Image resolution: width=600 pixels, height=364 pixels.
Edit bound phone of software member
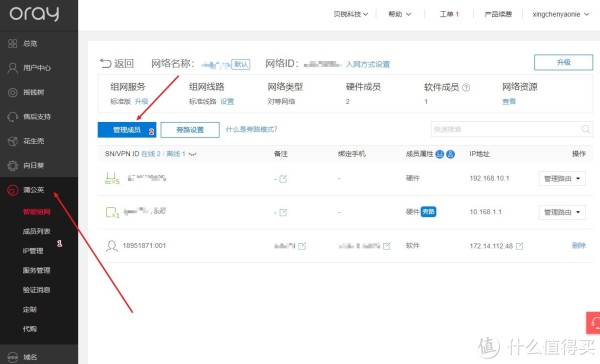point(386,246)
